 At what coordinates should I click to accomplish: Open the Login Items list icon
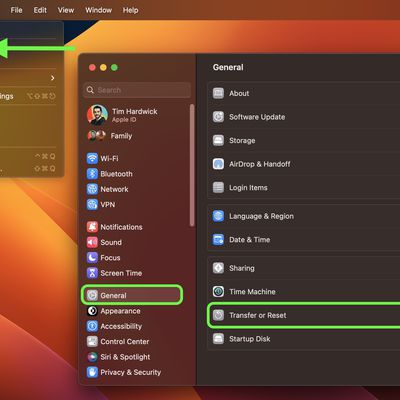pos(218,188)
